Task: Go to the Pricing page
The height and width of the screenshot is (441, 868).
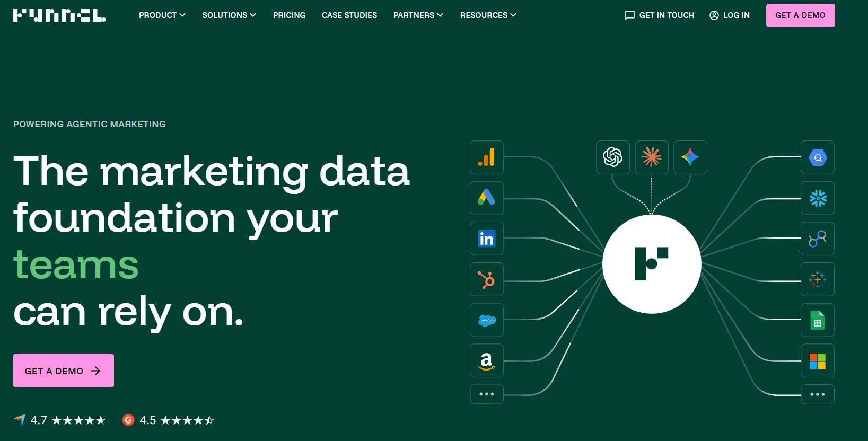Action: point(290,15)
